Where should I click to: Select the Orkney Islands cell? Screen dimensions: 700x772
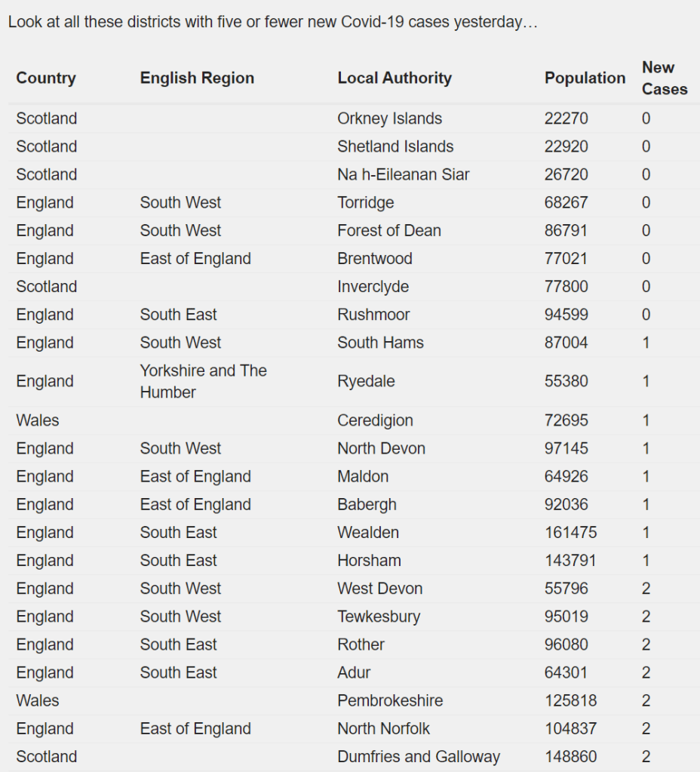389,118
